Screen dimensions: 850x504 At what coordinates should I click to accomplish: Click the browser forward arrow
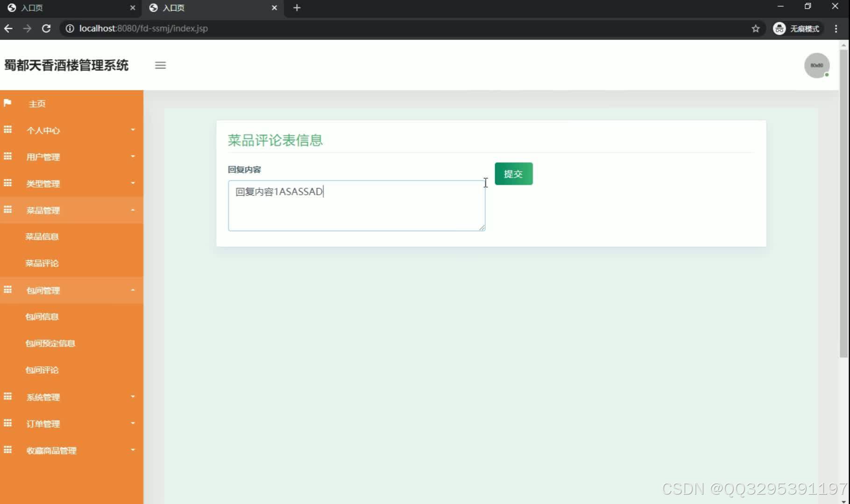(x=27, y=28)
